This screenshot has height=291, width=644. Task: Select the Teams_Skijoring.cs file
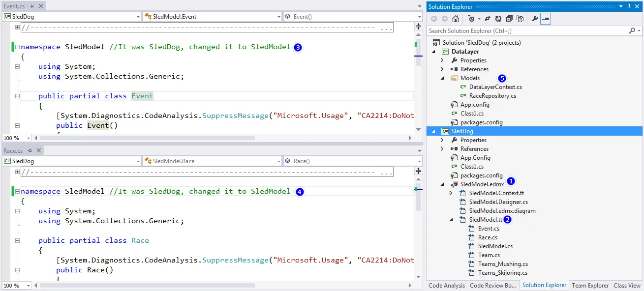pyautogui.click(x=503, y=273)
